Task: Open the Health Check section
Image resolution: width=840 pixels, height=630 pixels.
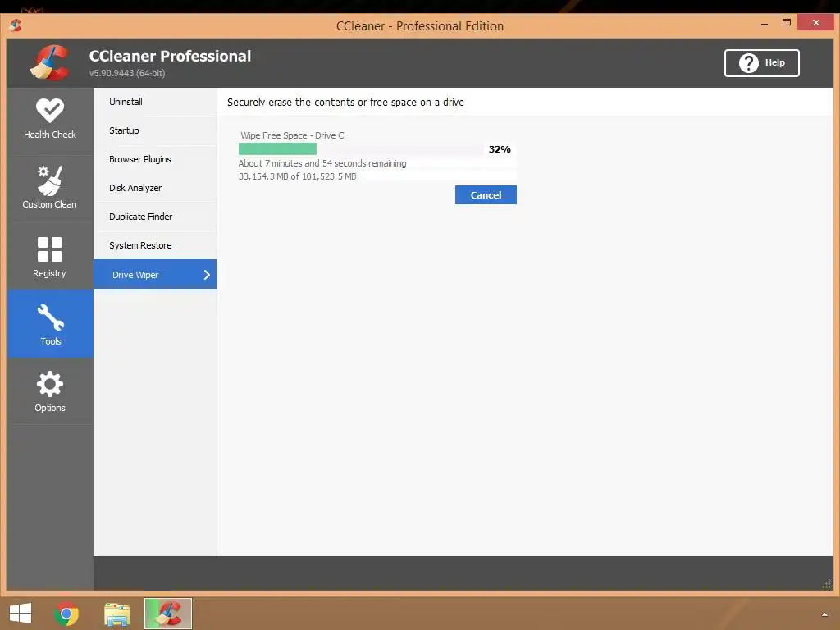Action: coord(50,121)
